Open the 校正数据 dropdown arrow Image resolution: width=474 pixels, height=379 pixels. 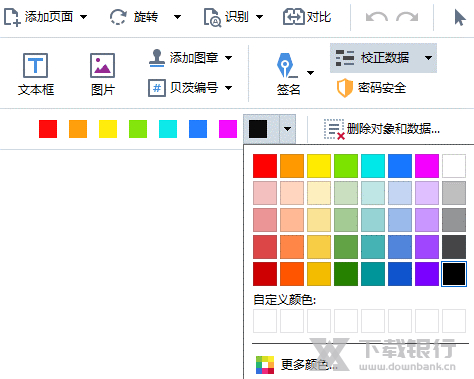(428, 58)
